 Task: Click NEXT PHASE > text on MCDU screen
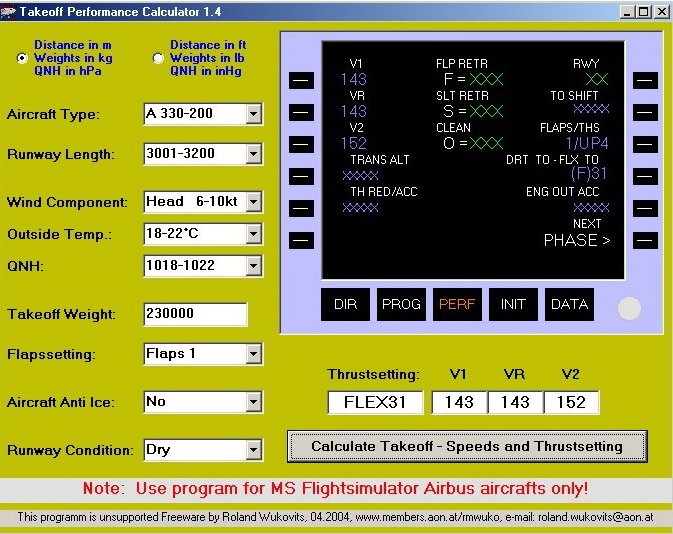tap(577, 233)
